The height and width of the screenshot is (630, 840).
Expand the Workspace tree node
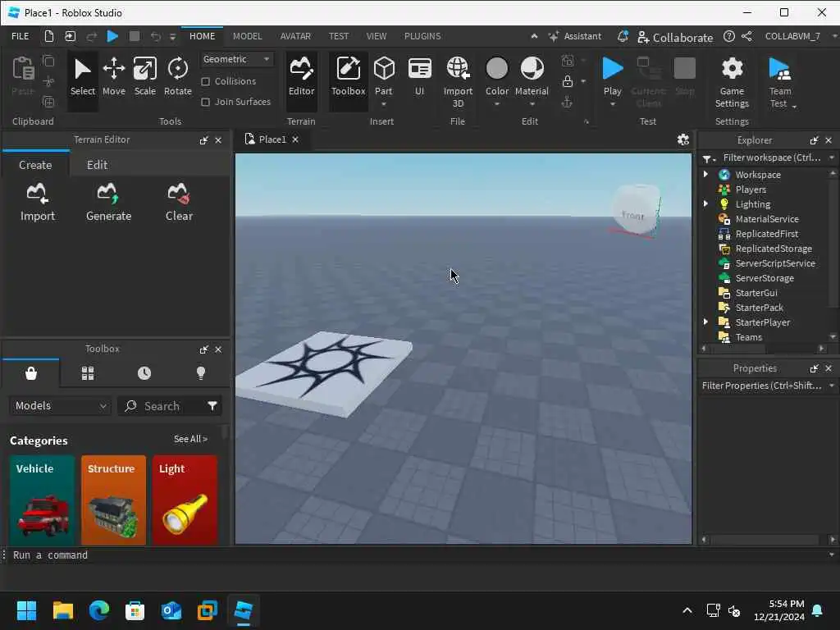[x=705, y=174]
